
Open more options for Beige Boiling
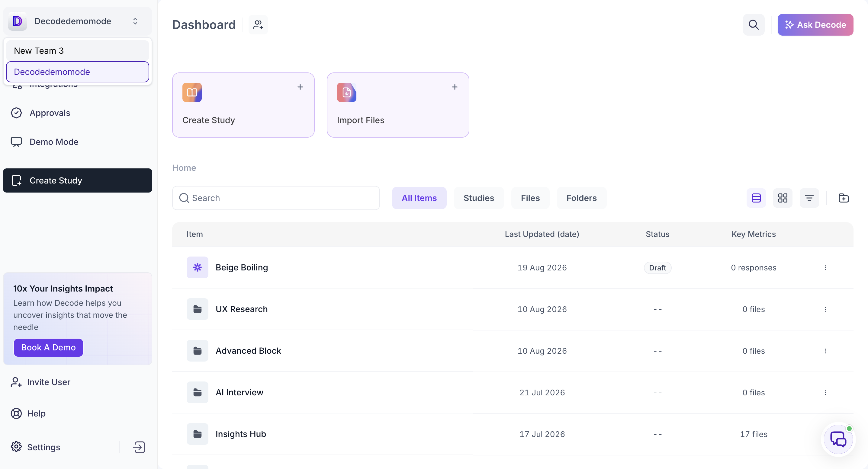pyautogui.click(x=825, y=268)
